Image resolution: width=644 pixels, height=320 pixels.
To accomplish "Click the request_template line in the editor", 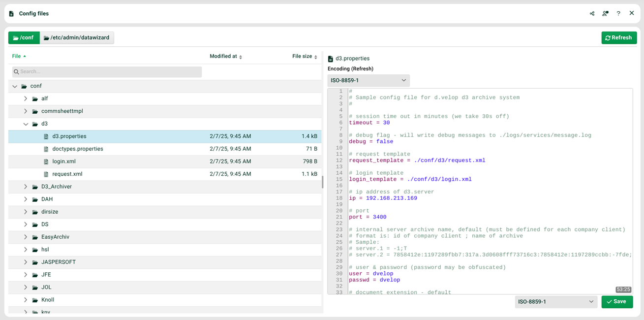I will click(417, 160).
